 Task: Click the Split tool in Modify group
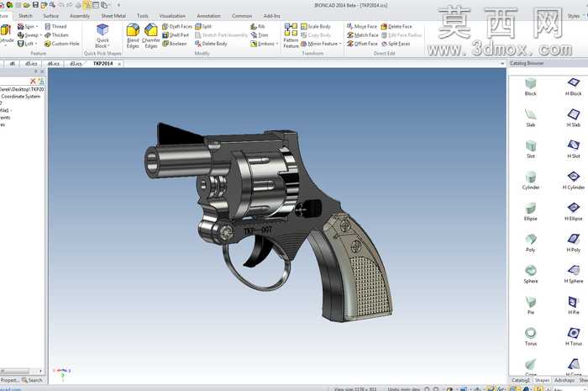click(x=203, y=26)
